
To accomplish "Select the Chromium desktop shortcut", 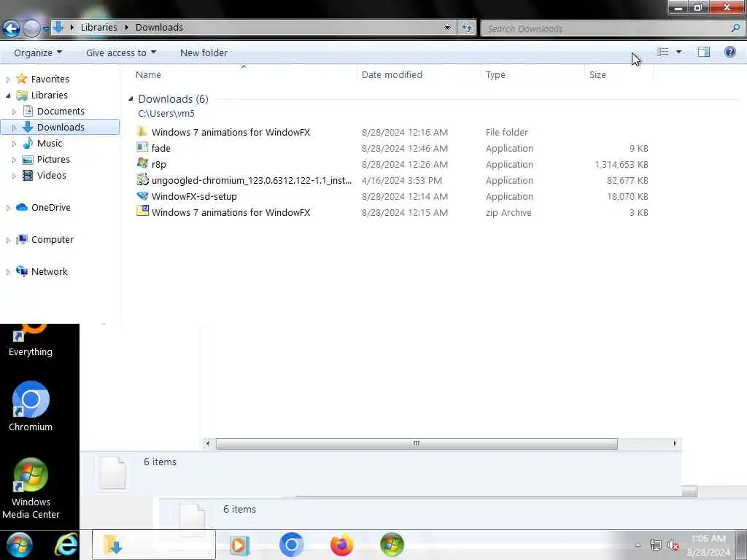I will [x=31, y=406].
